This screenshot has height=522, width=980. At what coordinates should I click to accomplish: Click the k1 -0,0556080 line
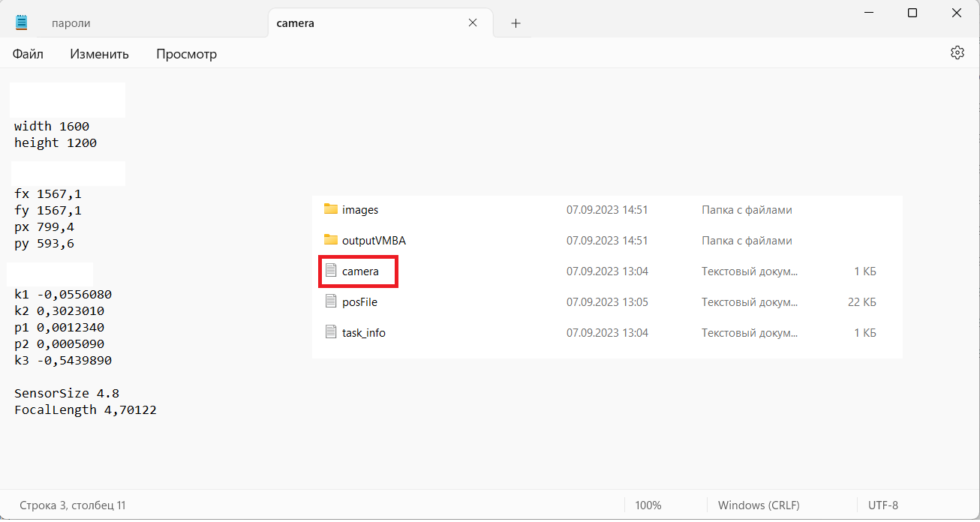tap(63, 294)
